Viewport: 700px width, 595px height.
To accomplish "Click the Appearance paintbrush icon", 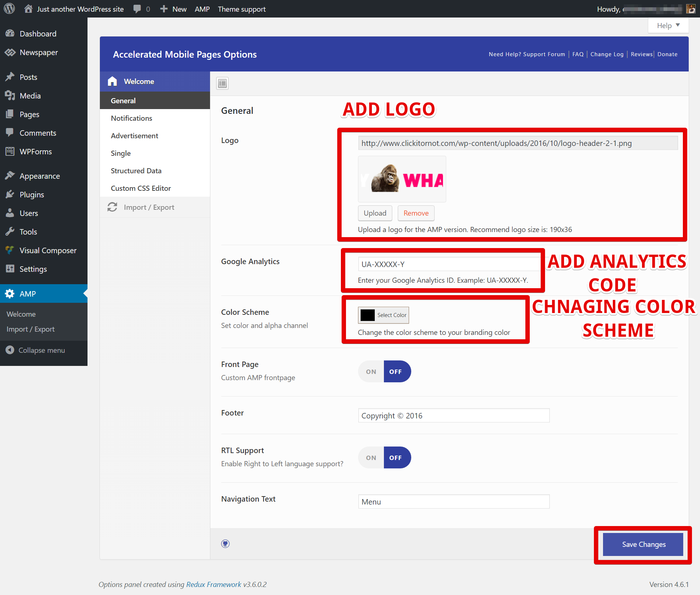I will 10,176.
